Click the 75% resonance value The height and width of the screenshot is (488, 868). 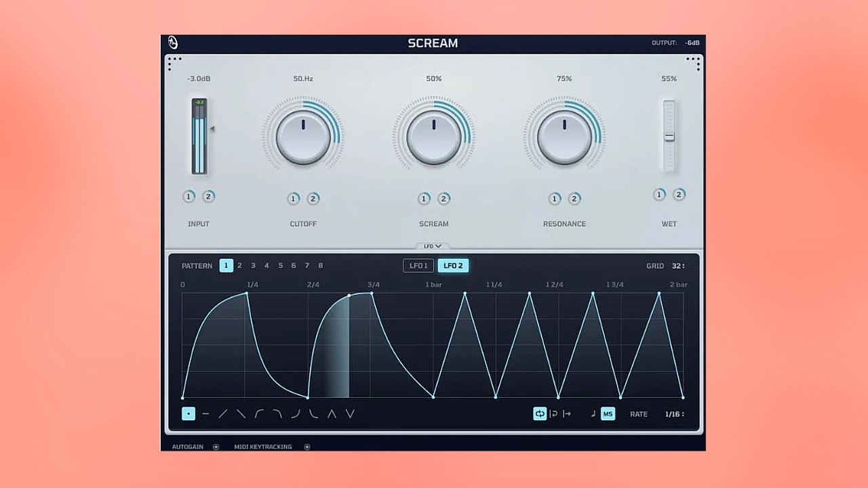tap(564, 79)
